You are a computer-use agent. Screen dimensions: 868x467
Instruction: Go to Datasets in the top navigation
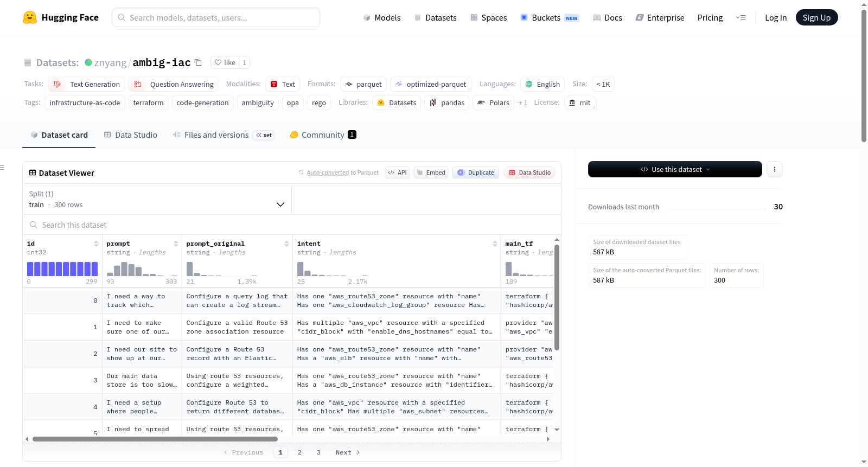[x=435, y=17]
